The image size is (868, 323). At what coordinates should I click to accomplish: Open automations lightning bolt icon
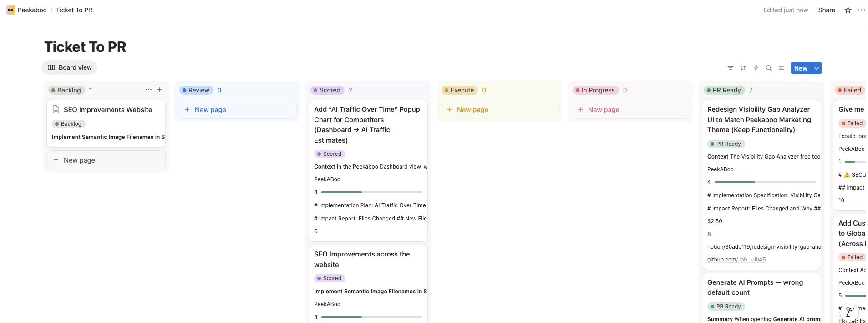(756, 68)
